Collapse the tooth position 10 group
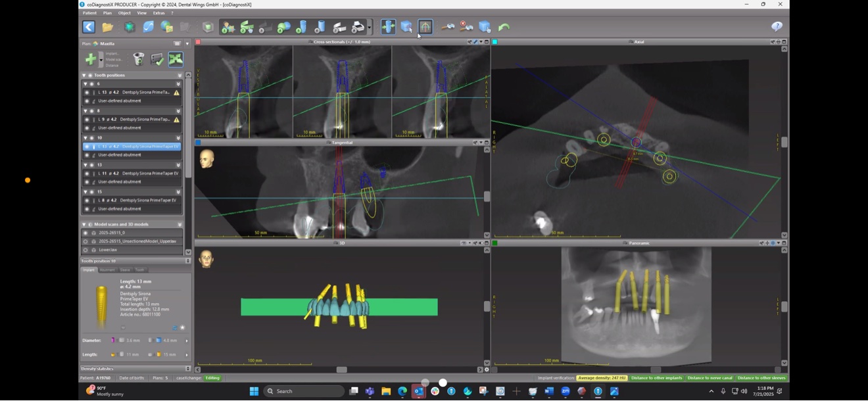The height and width of the screenshot is (401, 868). [85, 138]
